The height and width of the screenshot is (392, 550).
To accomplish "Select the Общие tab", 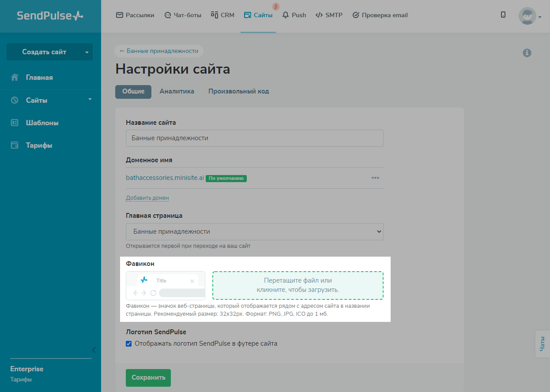I will coord(133,92).
